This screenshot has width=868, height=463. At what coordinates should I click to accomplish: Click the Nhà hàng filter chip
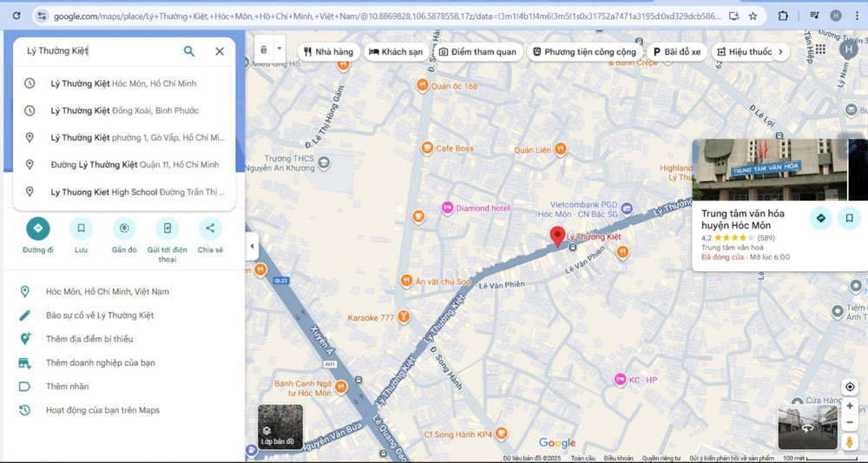329,52
